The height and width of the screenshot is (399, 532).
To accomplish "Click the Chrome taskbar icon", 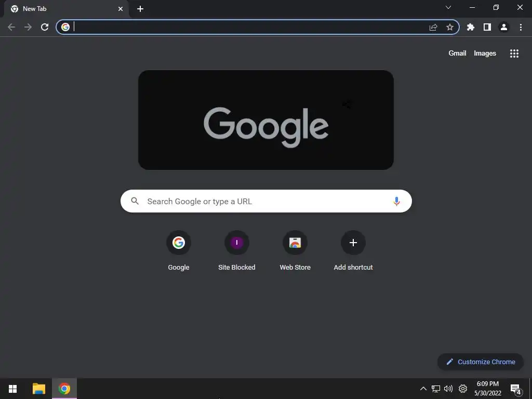I will click(64, 389).
